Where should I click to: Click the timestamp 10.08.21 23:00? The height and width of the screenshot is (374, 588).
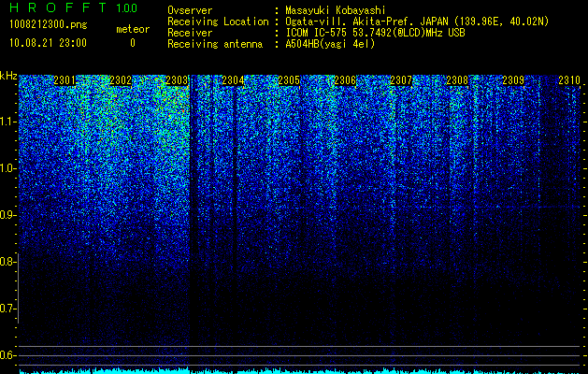48,43
